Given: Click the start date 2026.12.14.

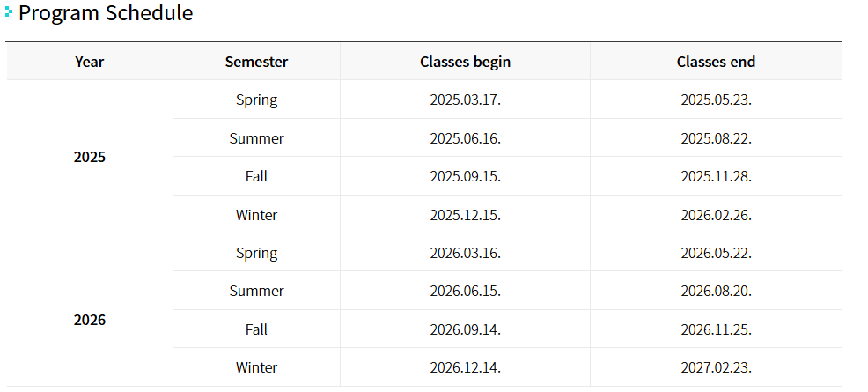Looking at the screenshot, I should [465, 367].
